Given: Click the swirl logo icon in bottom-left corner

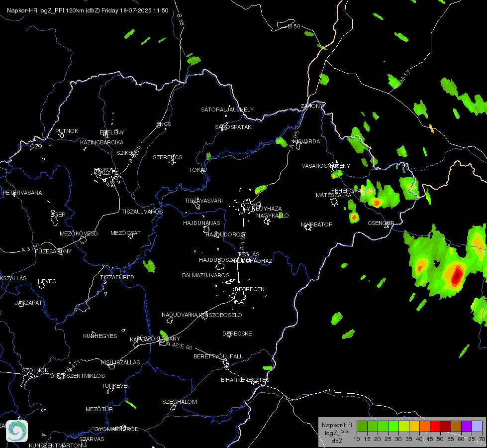Looking at the screenshot, I should (x=17, y=431).
